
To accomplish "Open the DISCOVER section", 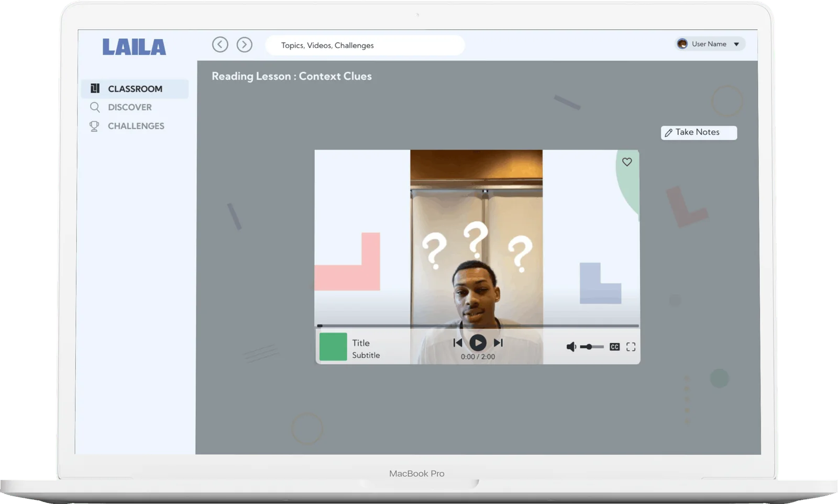I will pyautogui.click(x=129, y=107).
